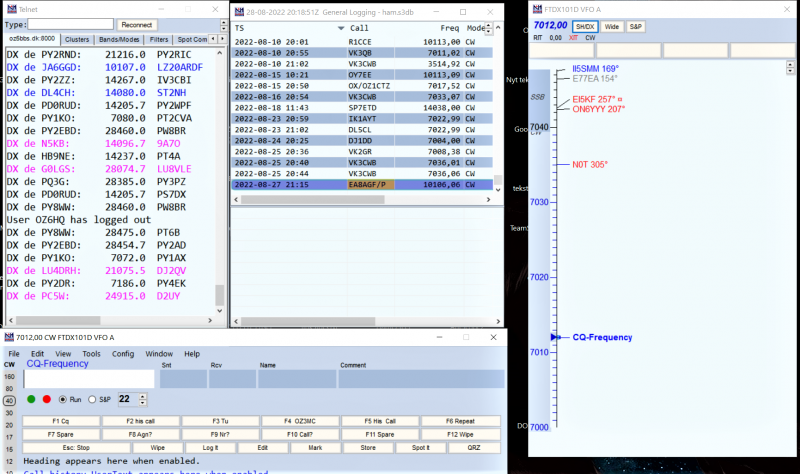Viewport: 800px width, 474px height.
Task: Select the oz5bbs.dk:8000 tab
Action: [x=32, y=39]
